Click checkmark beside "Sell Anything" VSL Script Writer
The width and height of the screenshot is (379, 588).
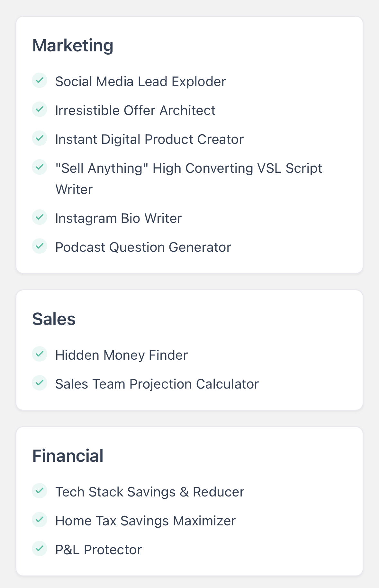[x=40, y=167]
